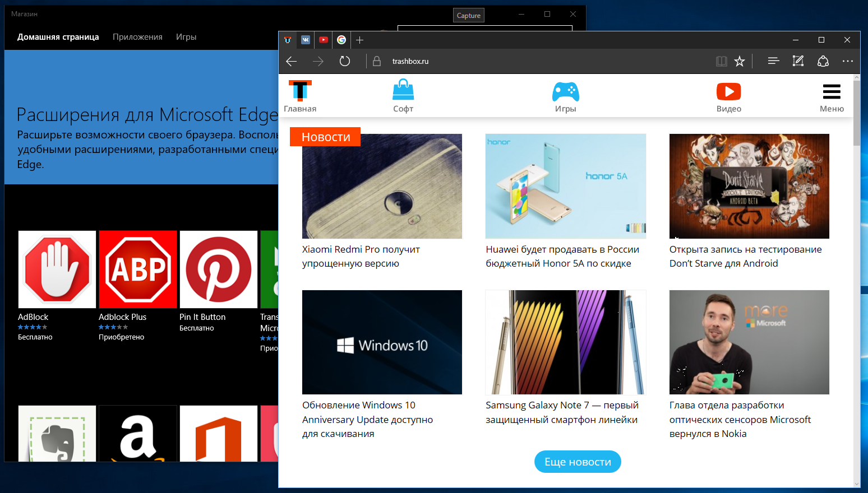Open Honor 5A article image
868x493 pixels.
pyautogui.click(x=566, y=186)
